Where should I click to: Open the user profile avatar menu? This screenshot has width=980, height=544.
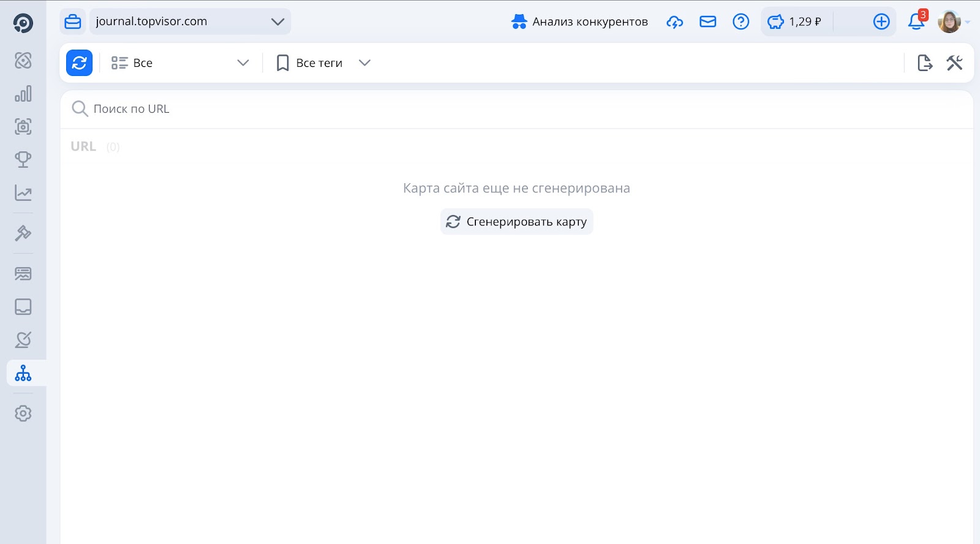click(949, 21)
